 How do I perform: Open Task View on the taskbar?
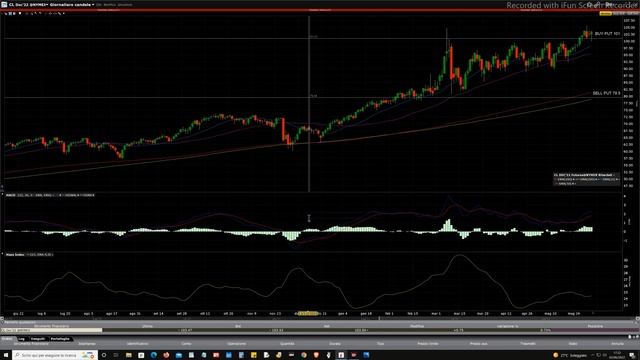[x=116, y=355]
